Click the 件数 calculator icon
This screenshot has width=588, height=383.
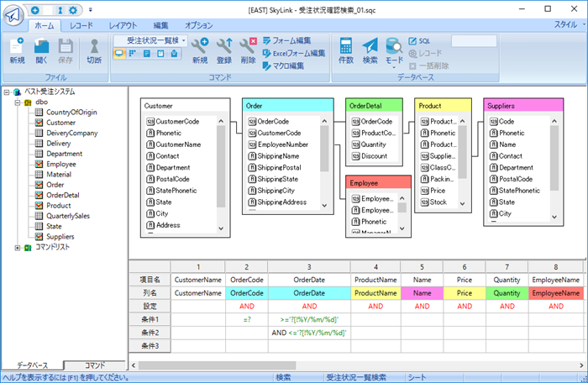coord(346,50)
